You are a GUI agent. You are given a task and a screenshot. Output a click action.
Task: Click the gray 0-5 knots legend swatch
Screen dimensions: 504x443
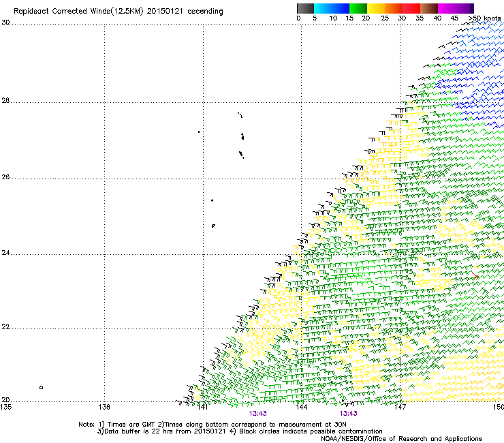click(x=305, y=8)
